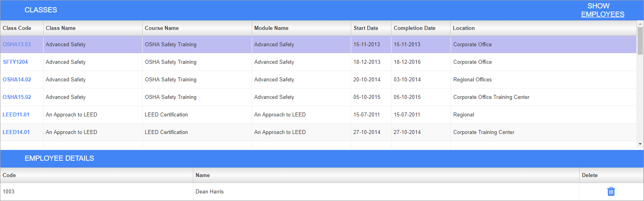Click employee Code column header

[x=9, y=175]
